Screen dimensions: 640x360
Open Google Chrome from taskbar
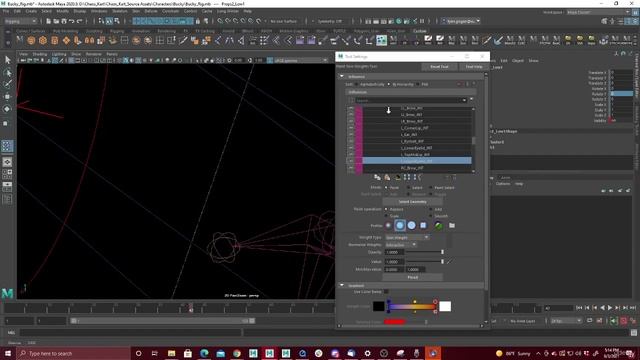click(237, 353)
